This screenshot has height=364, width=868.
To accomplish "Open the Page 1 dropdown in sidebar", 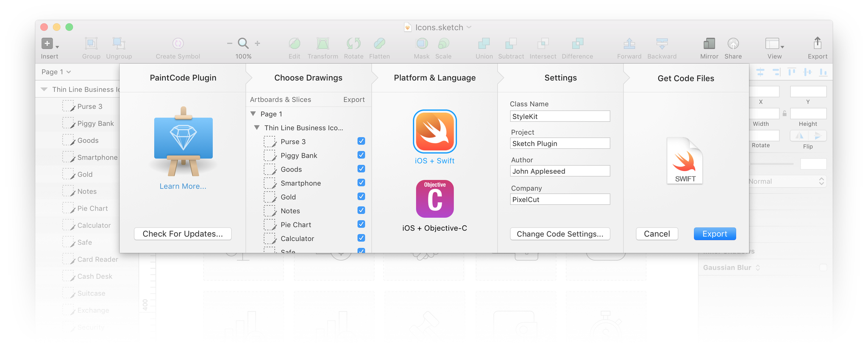I will click(56, 72).
